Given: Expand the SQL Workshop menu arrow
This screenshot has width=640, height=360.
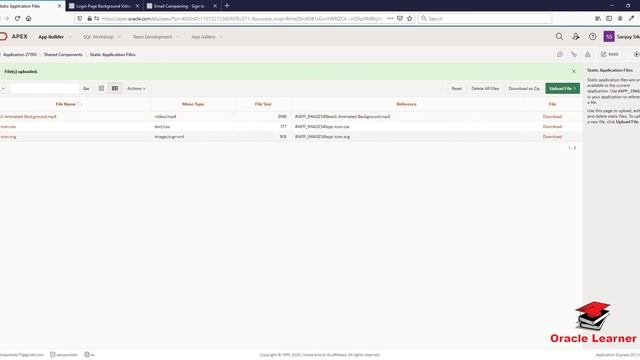Looking at the screenshot, I should [x=119, y=37].
